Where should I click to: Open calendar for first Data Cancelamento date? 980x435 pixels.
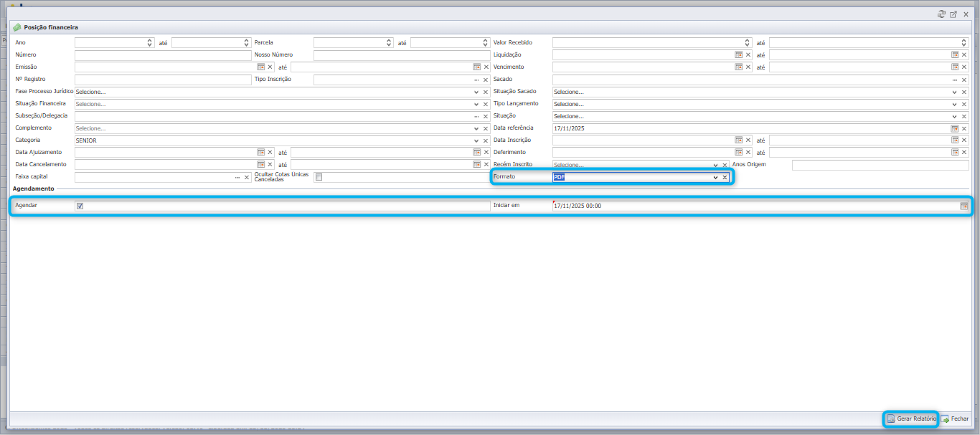point(261,165)
